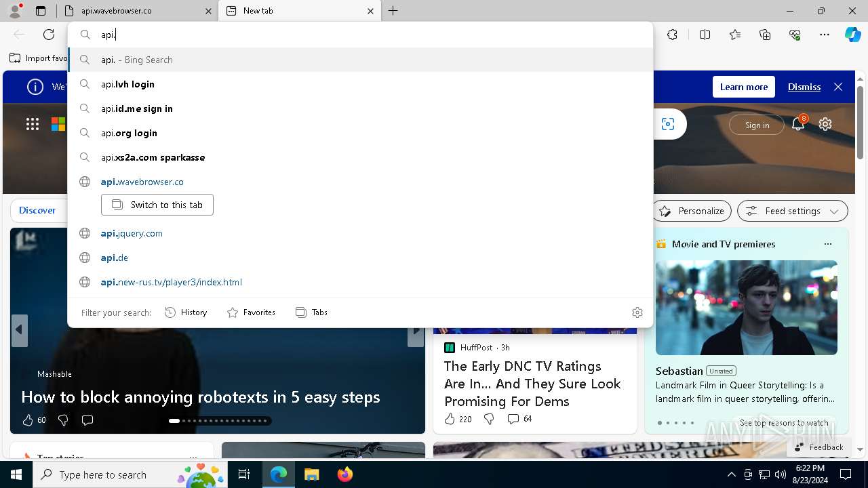Filter suggestions by Tabs
Screen dimensions: 868x488
(x=312, y=312)
